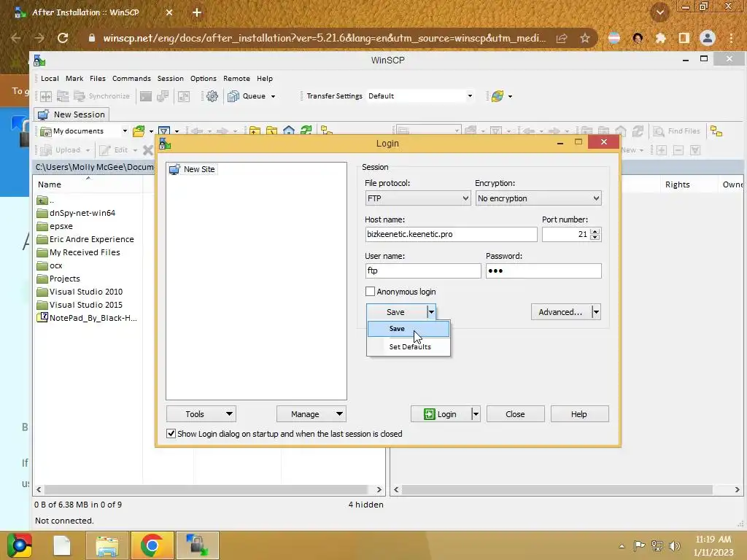Screen dimensions: 747x560
Task: Select the New Site icon in list
Action: point(174,169)
